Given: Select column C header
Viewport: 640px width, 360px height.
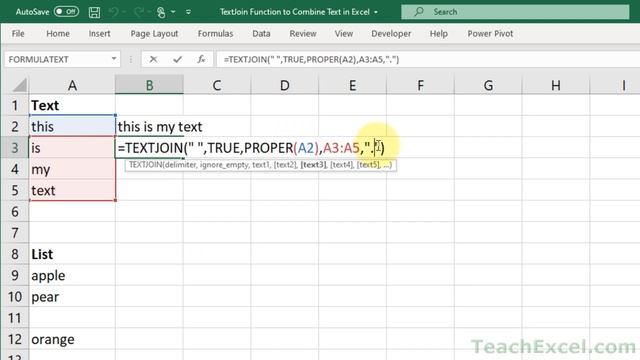Looking at the screenshot, I should point(217,85).
